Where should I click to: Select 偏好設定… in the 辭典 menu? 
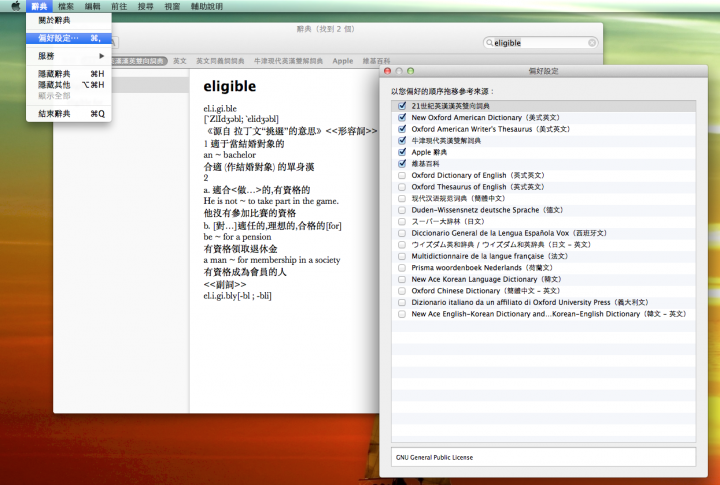tap(69, 38)
